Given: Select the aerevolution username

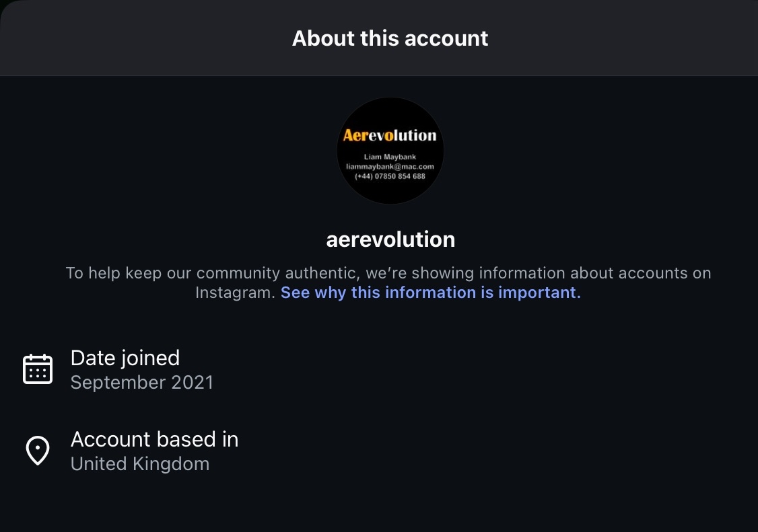Looking at the screenshot, I should point(390,239).
